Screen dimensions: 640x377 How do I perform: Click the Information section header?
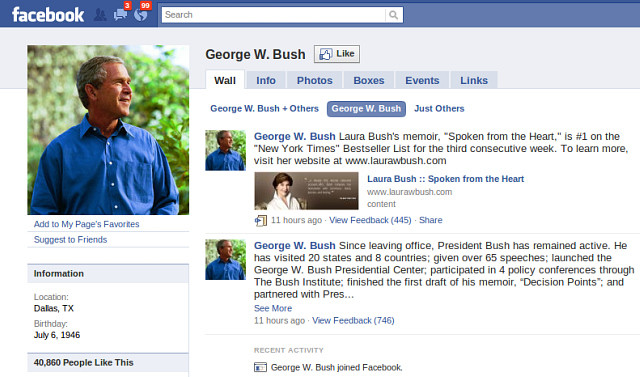[108, 273]
